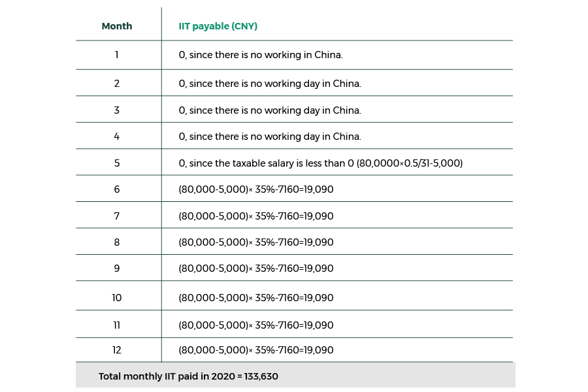Select the IIT formula in month 8 row
Viewport: 588px width, 392px height.
pyautogui.click(x=255, y=242)
